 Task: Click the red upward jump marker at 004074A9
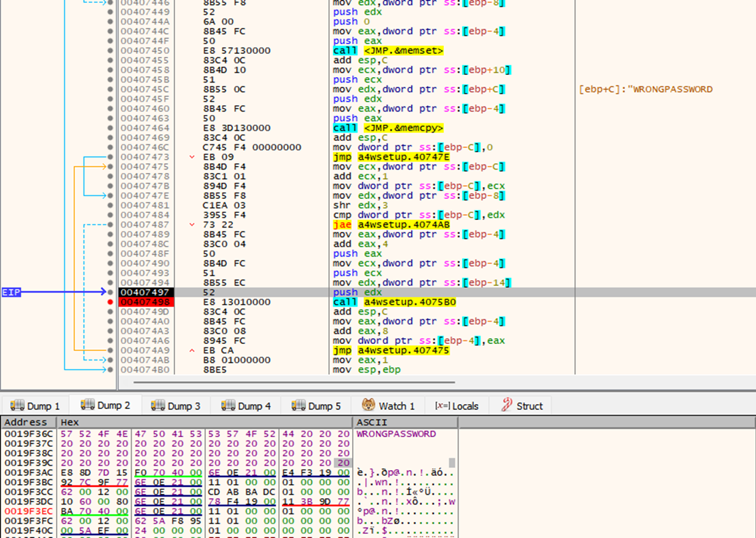click(x=192, y=350)
